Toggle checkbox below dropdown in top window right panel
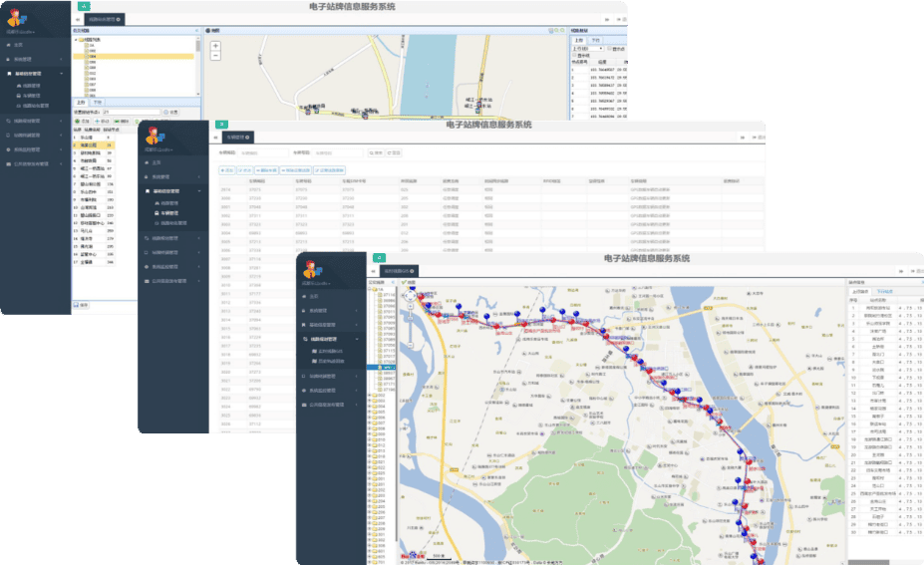924x565 pixels. [x=574, y=55]
